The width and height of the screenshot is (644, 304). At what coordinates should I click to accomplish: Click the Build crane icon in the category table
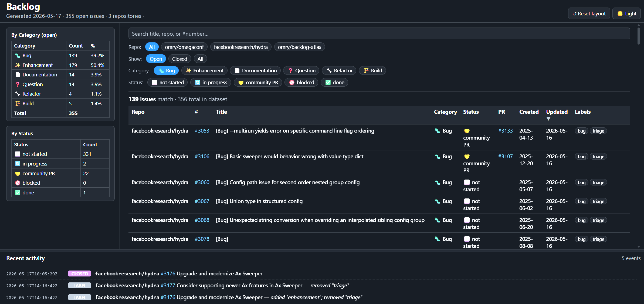(18, 103)
